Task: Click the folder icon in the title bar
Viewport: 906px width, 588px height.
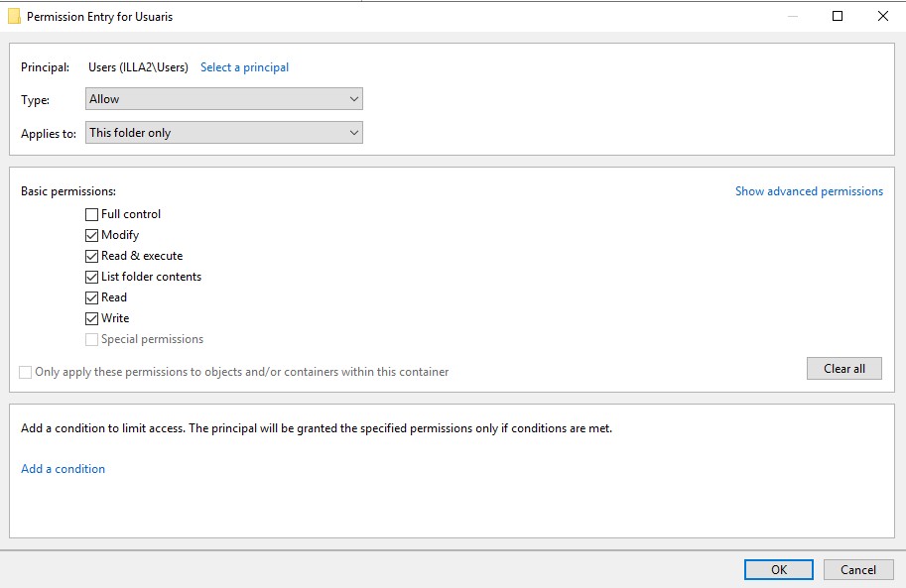Action: pos(14,17)
